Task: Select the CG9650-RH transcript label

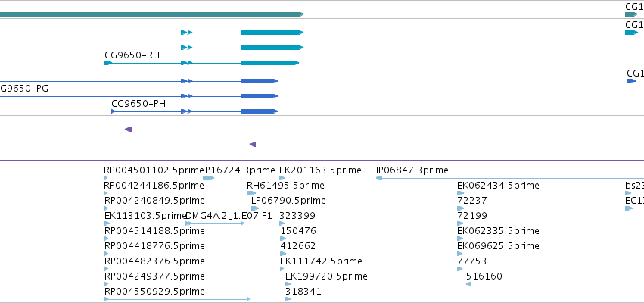Action: point(132,55)
